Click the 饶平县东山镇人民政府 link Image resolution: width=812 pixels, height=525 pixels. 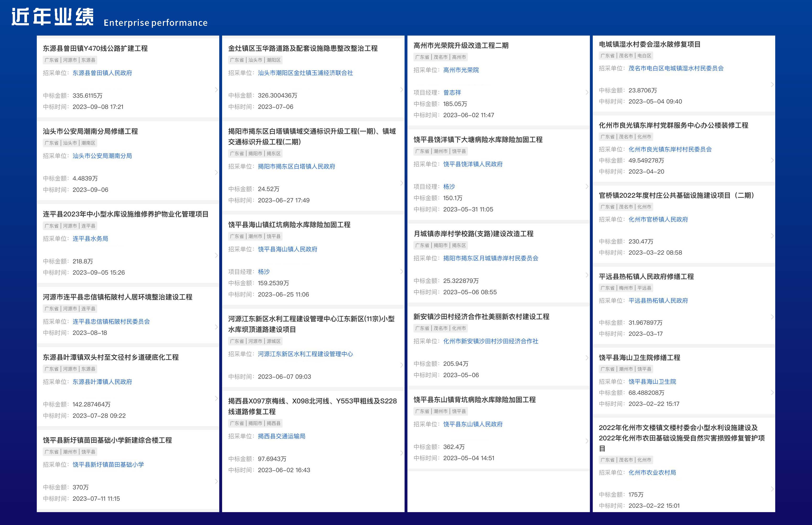pos(473,424)
